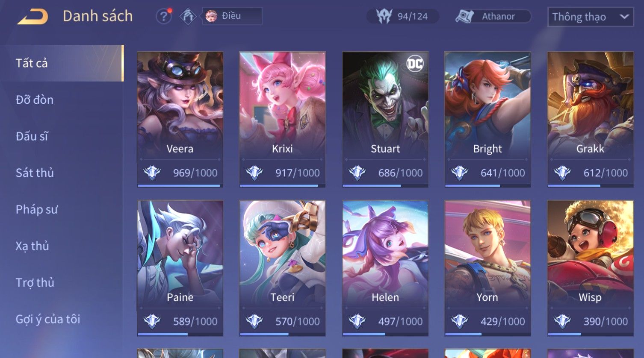Select the Tất cả category tab
The height and width of the screenshot is (358, 644).
coord(62,63)
